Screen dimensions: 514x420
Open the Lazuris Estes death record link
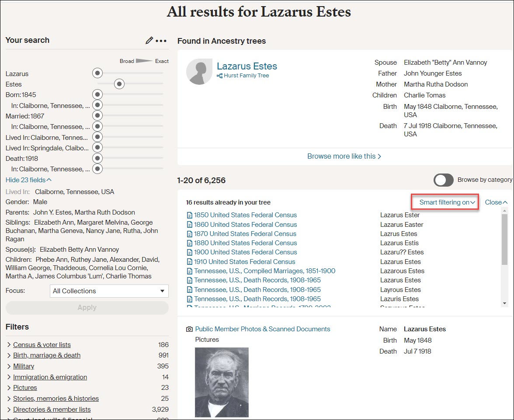click(257, 299)
